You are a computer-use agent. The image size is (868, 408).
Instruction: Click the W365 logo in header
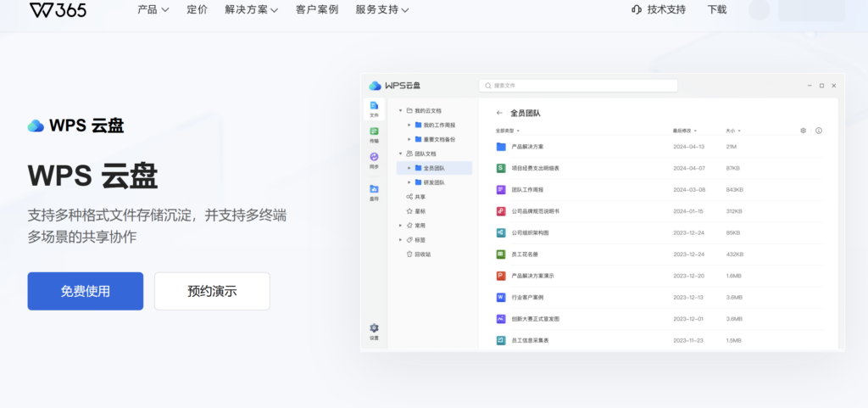(x=58, y=9)
